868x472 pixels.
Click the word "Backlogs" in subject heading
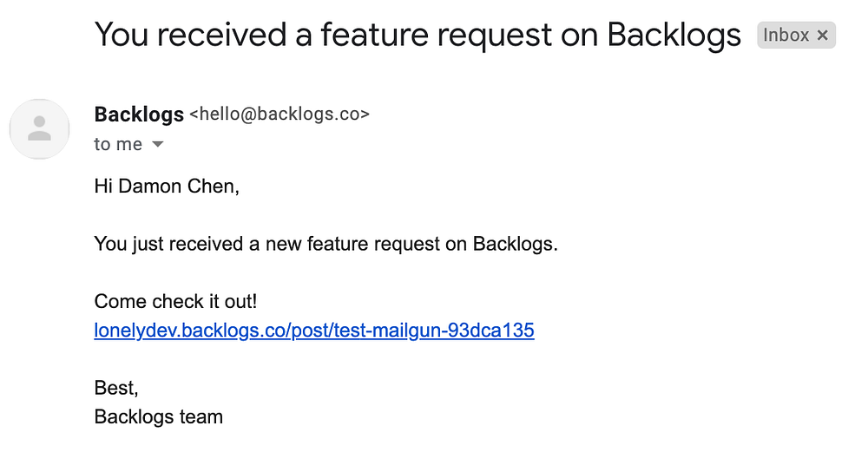tap(674, 36)
